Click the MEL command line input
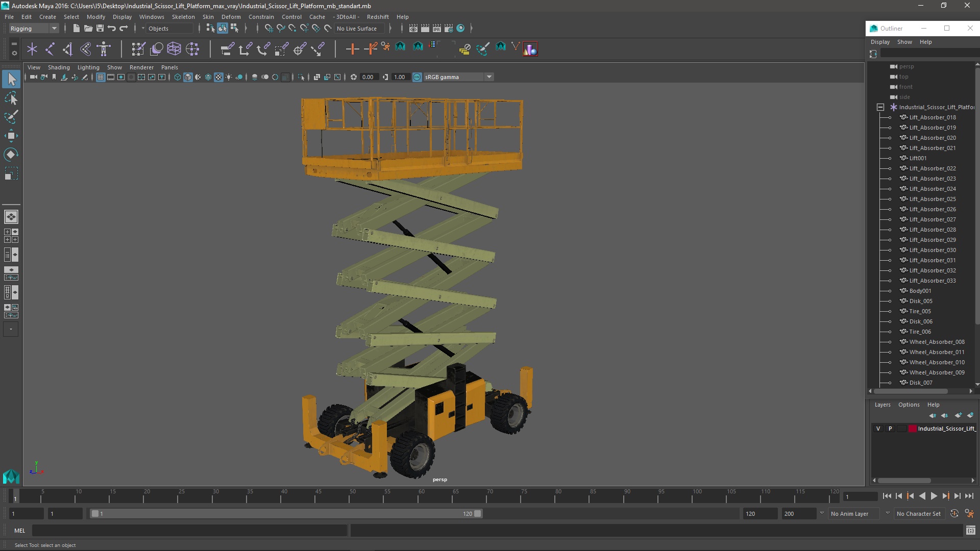The image size is (980, 551). click(190, 531)
